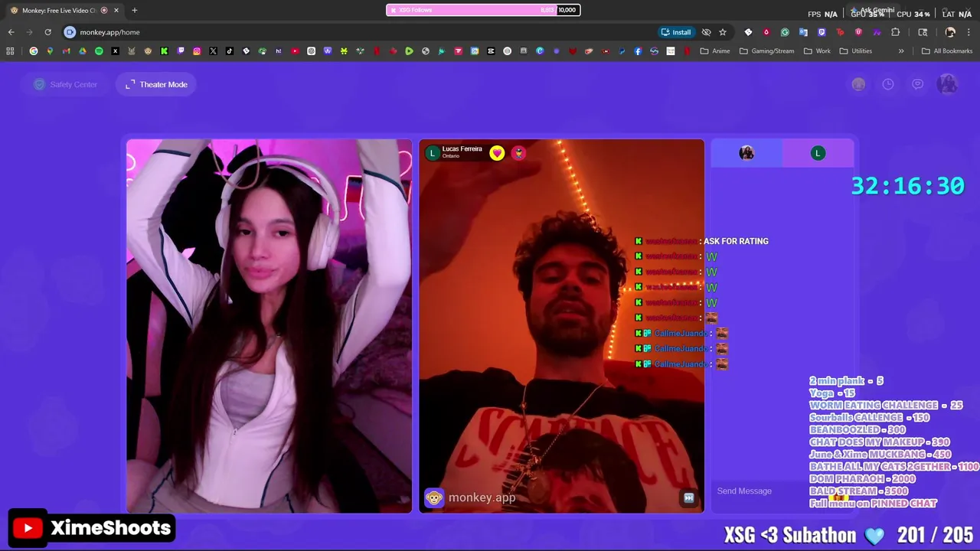Click the 32:16:30 subathon timer

coord(907,186)
